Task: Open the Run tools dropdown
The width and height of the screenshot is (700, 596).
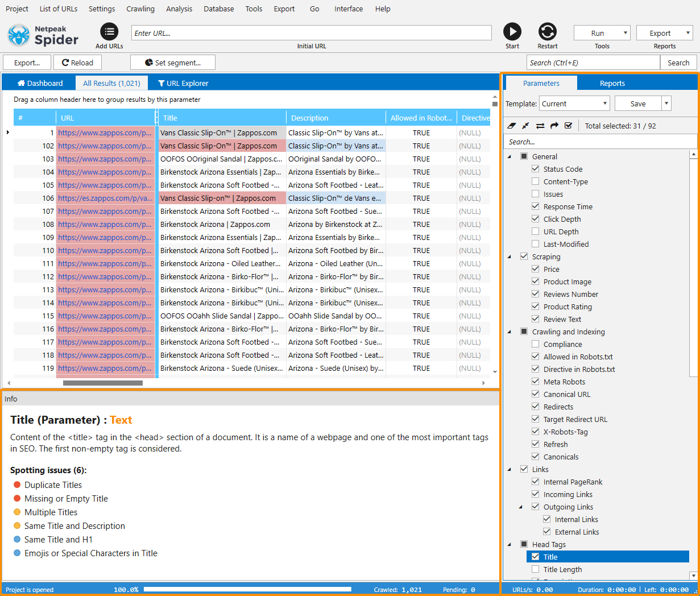Action: [602, 33]
